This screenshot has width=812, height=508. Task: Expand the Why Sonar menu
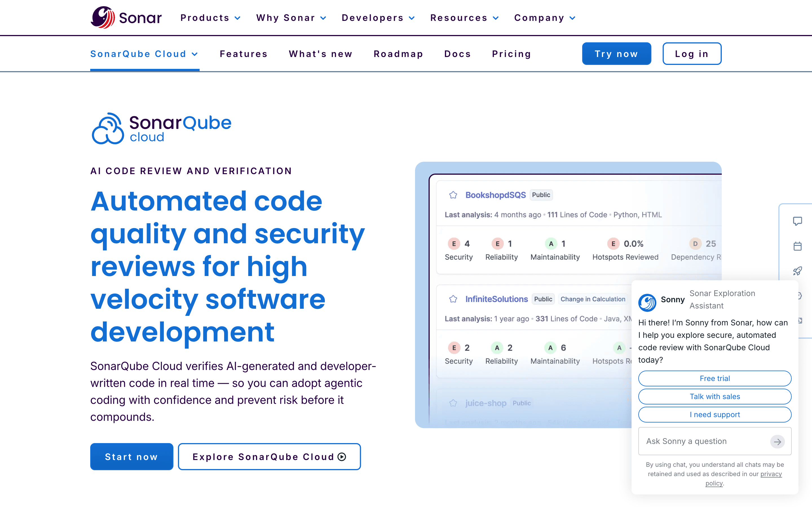(x=291, y=18)
